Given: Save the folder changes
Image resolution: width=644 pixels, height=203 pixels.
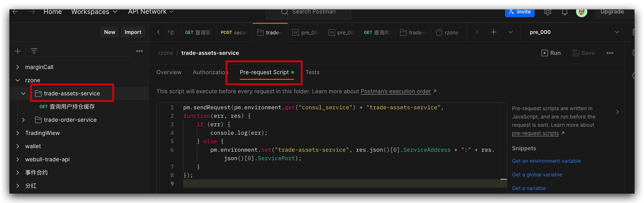Looking at the screenshot, I should point(584,53).
